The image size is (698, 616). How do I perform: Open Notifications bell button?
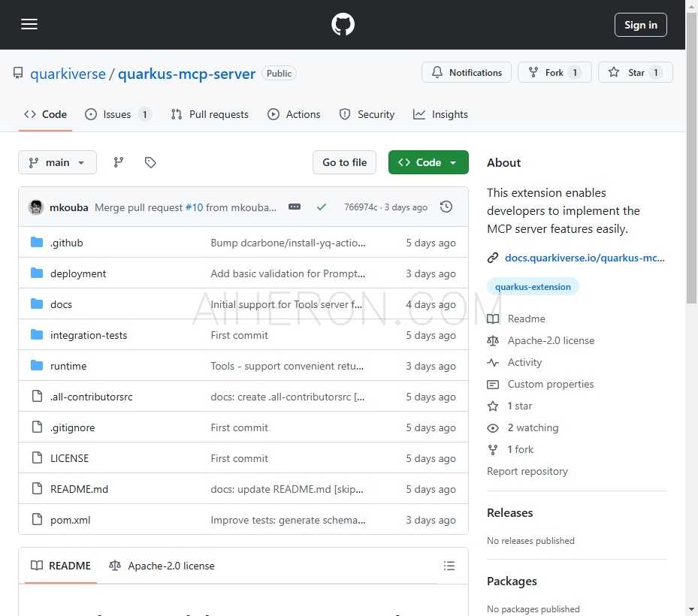pyautogui.click(x=467, y=72)
